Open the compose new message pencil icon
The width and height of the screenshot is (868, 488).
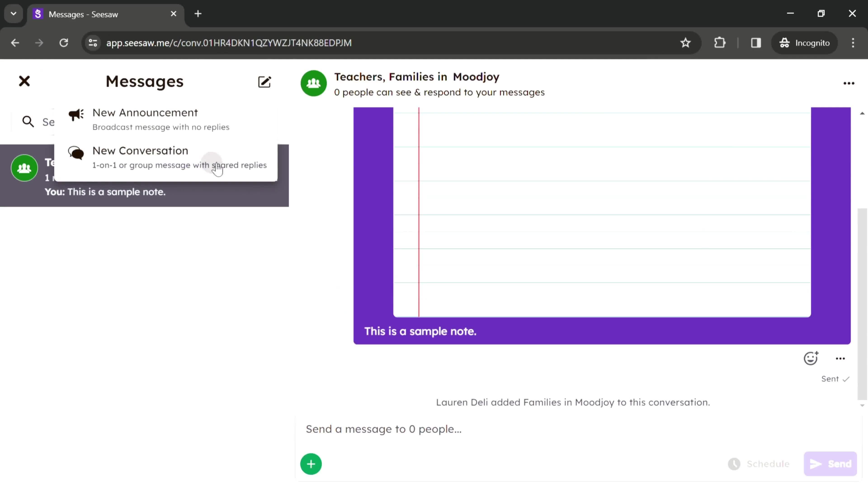point(264,82)
